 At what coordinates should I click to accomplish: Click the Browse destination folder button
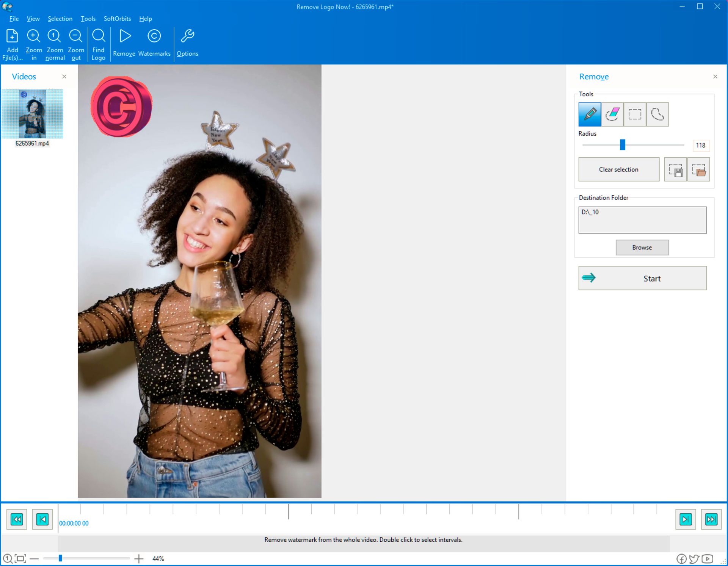tap(642, 247)
